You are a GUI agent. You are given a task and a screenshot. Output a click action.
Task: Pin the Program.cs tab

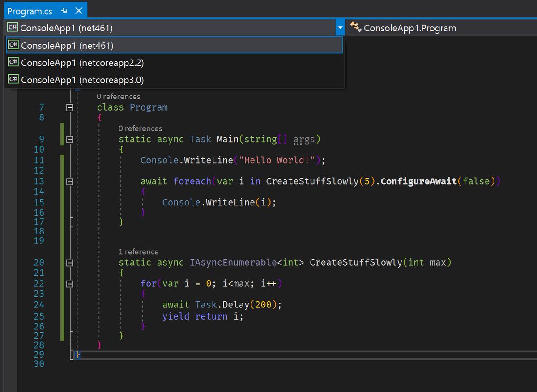point(64,11)
